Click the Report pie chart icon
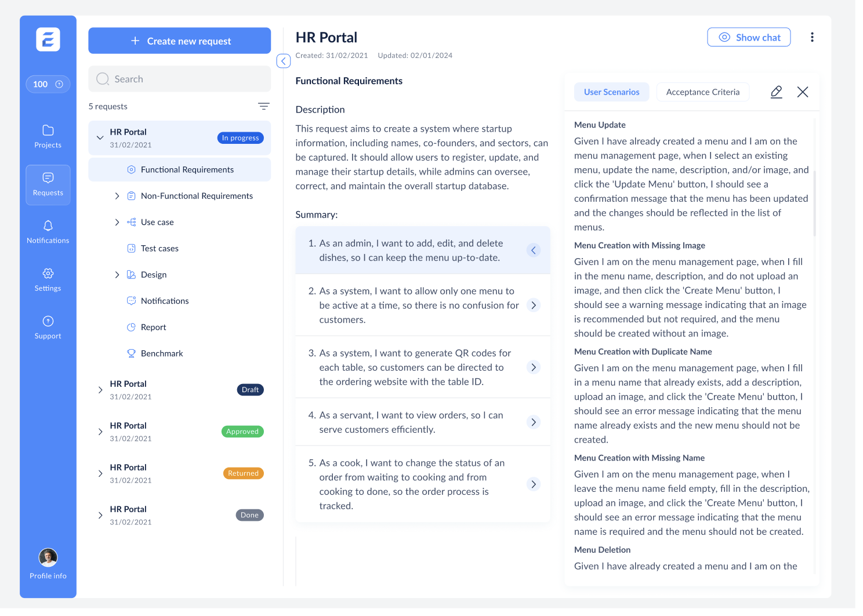This screenshot has width=863, height=616. (132, 327)
